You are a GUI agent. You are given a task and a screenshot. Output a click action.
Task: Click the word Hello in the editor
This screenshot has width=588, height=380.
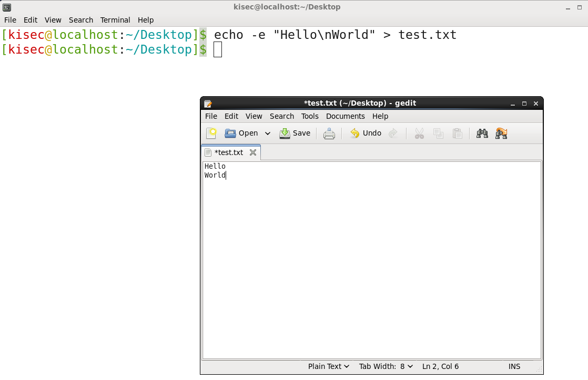pyautogui.click(x=215, y=166)
